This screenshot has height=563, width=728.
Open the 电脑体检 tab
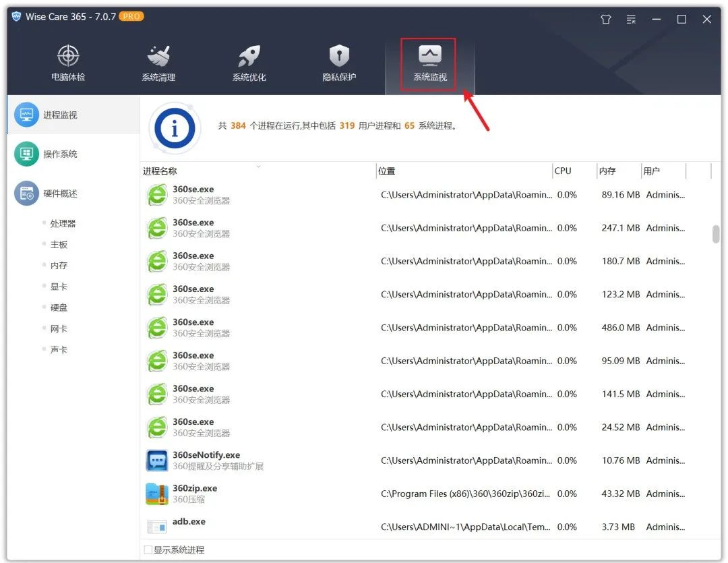(x=68, y=63)
